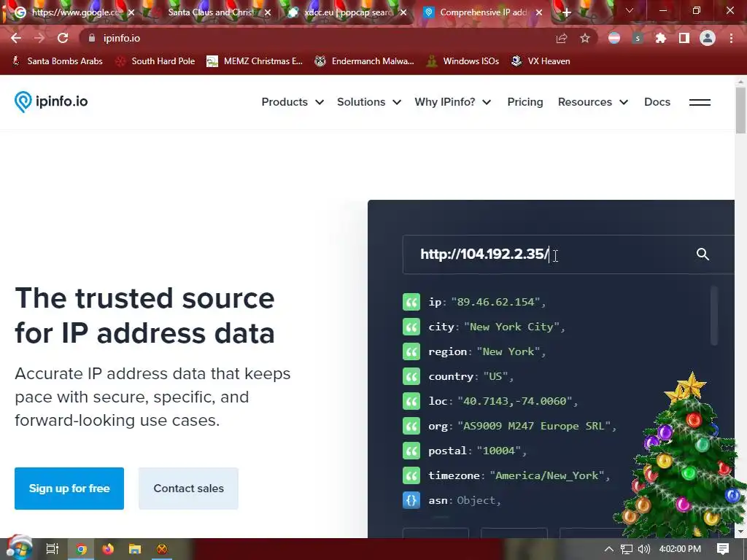Open the tab search chevron in title bar
747x560 pixels.
point(630,10)
